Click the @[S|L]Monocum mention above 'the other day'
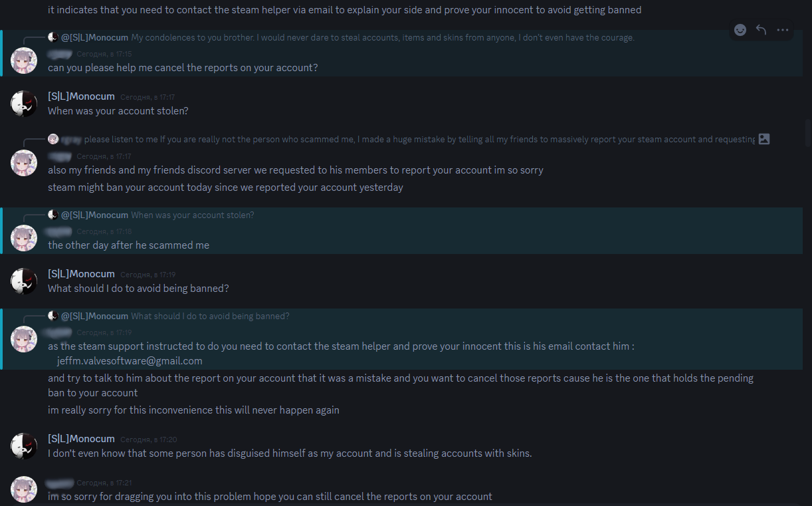 pos(94,215)
